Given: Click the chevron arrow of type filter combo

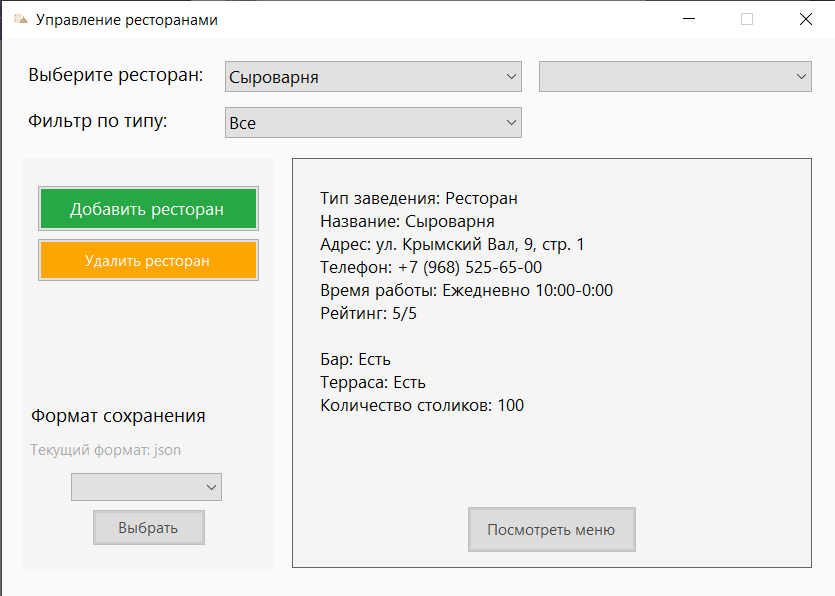Looking at the screenshot, I should pyautogui.click(x=511, y=123).
